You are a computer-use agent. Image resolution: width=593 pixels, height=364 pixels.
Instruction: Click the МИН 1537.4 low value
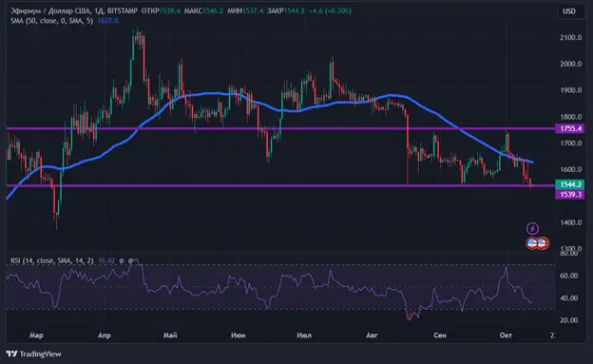pos(245,11)
